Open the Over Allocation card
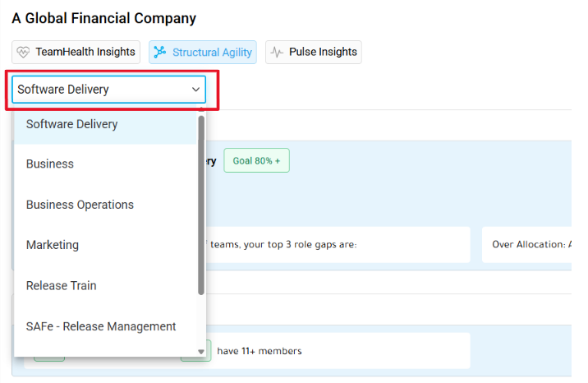Screen dimensions: 588x383 tap(527, 245)
